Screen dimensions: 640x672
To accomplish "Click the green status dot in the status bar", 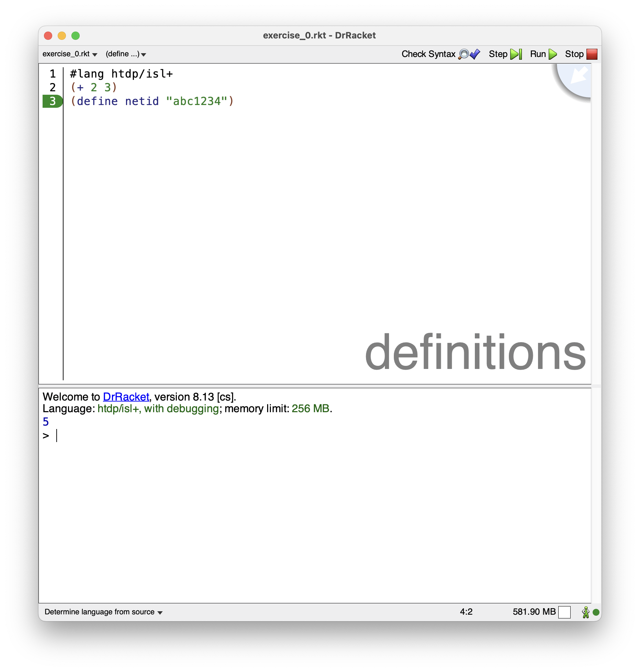I will 596,612.
